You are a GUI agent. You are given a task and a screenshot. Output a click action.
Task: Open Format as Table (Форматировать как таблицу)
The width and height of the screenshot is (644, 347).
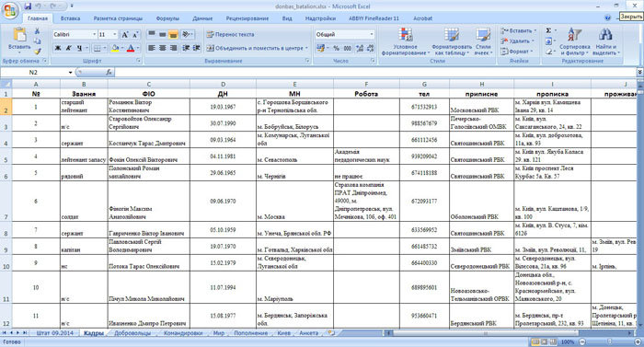452,41
